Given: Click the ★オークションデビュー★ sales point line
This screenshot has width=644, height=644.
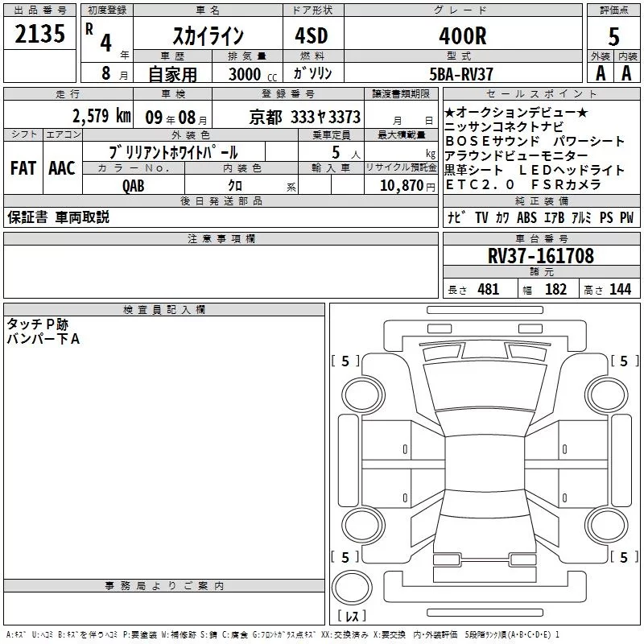Looking at the screenshot, I should click(516, 113).
